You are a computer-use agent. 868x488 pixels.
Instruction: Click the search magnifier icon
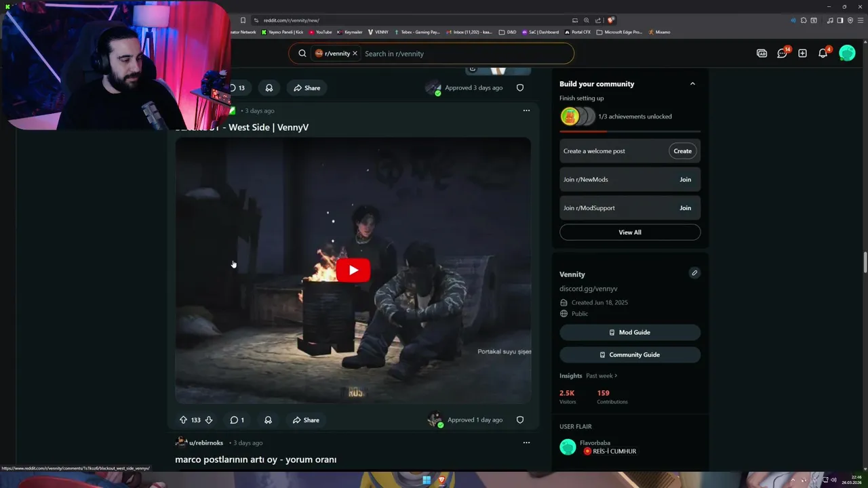coord(302,54)
